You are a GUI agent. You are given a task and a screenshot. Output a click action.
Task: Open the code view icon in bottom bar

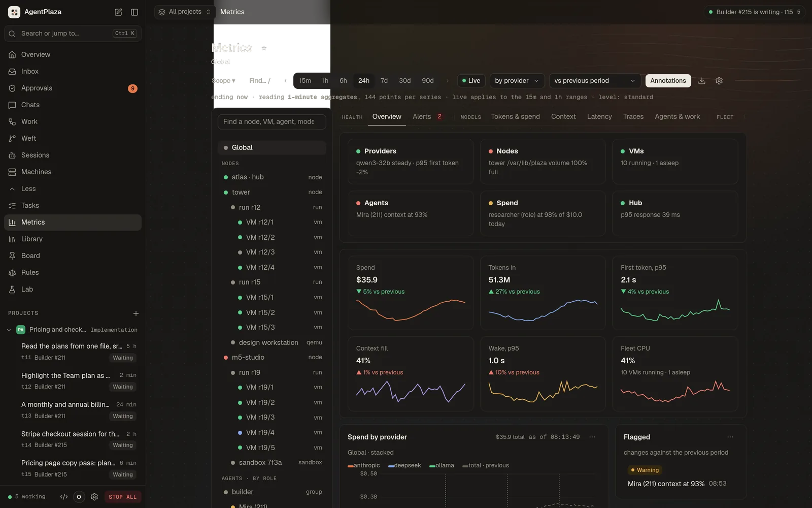(64, 497)
